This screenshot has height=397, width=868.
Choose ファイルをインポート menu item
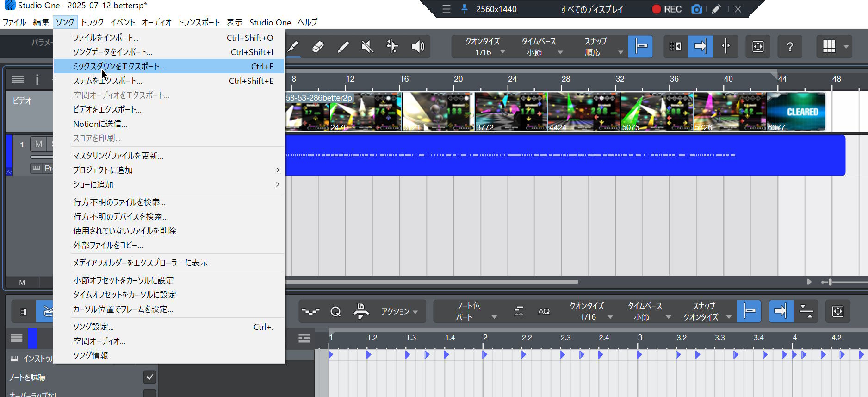pos(169,38)
